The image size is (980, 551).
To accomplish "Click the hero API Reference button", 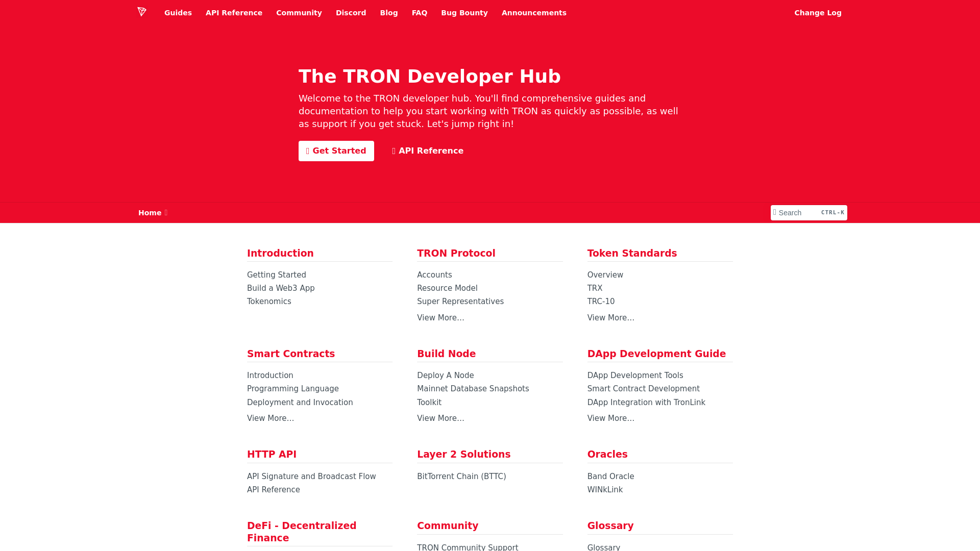I will pyautogui.click(x=428, y=151).
